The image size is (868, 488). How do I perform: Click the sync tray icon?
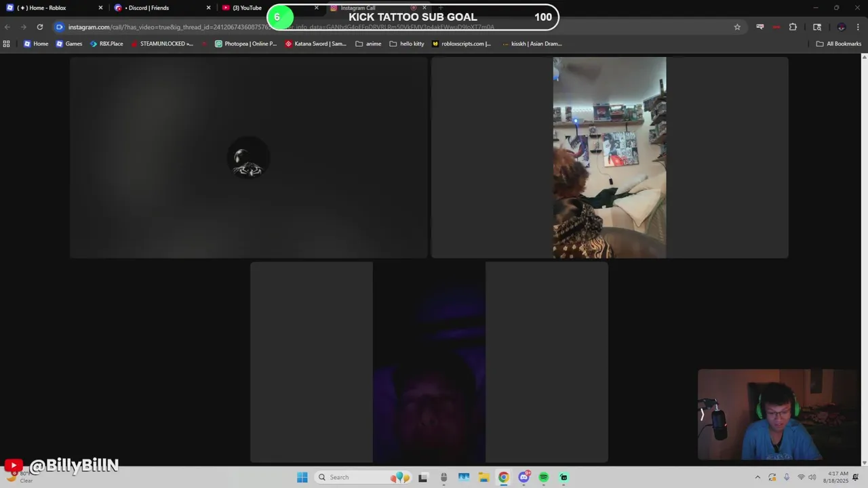click(772, 477)
